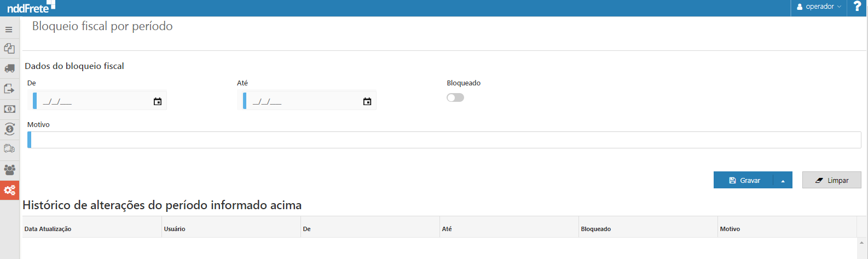Open the money bill sidebar icon
The image size is (868, 259).
tap(9, 109)
